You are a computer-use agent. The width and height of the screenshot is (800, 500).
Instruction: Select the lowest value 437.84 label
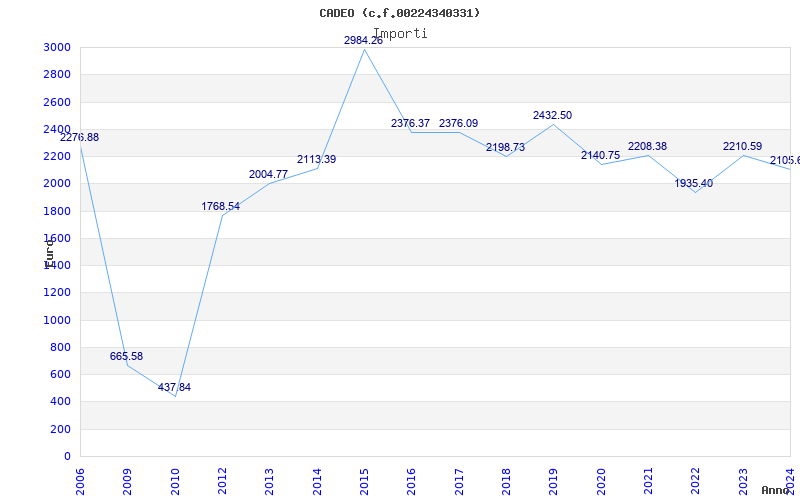click(x=174, y=387)
